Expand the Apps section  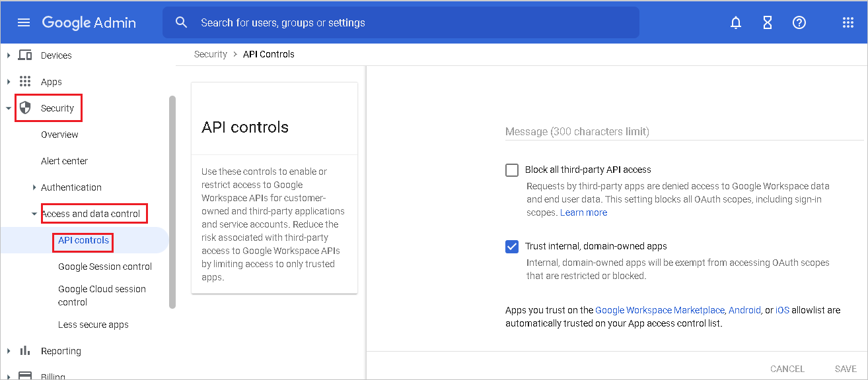[x=9, y=82]
